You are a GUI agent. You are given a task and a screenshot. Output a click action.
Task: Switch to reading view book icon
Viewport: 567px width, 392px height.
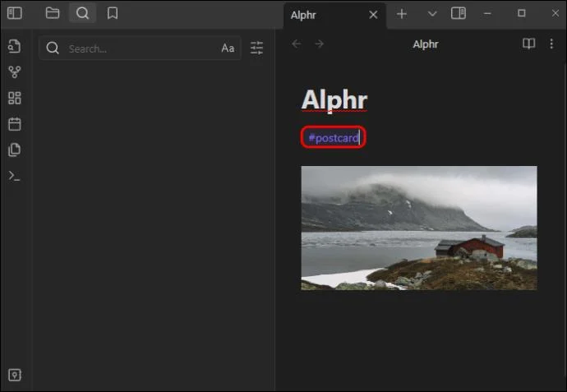(x=528, y=44)
